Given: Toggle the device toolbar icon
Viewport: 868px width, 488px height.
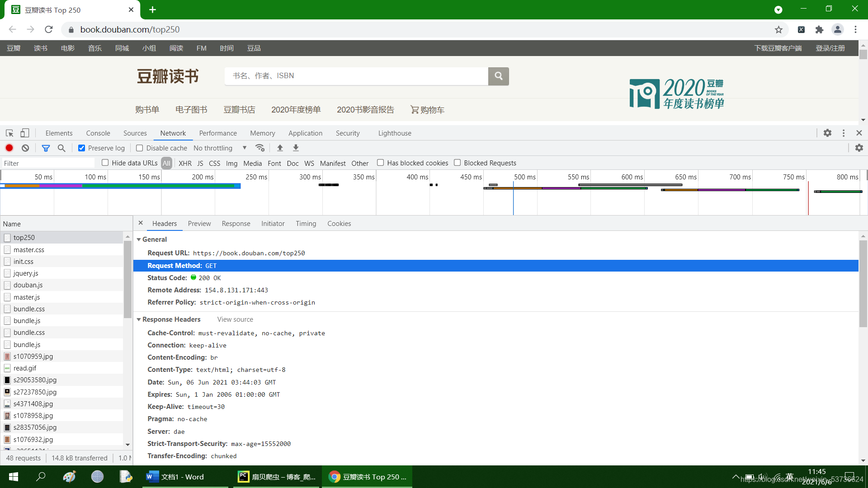Looking at the screenshot, I should pos(25,133).
